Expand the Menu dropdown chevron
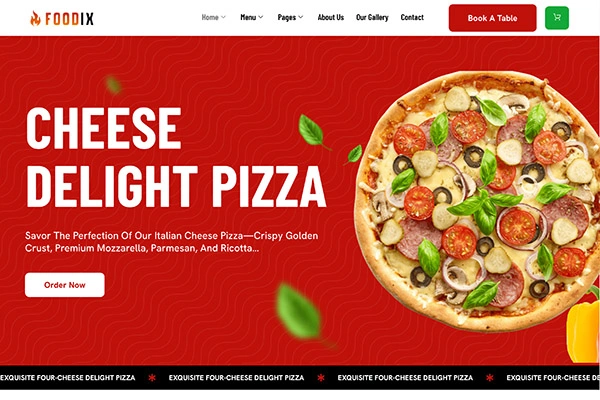The image size is (600, 400). (x=261, y=17)
